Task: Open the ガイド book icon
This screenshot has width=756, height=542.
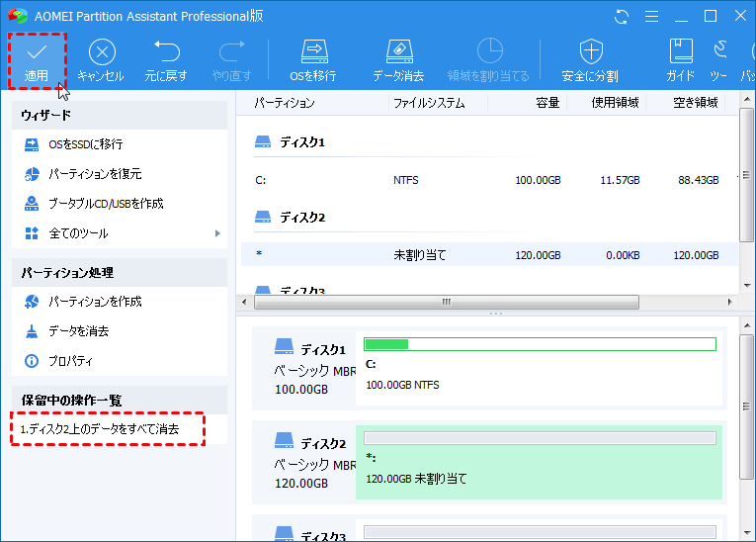Action: tap(681, 60)
